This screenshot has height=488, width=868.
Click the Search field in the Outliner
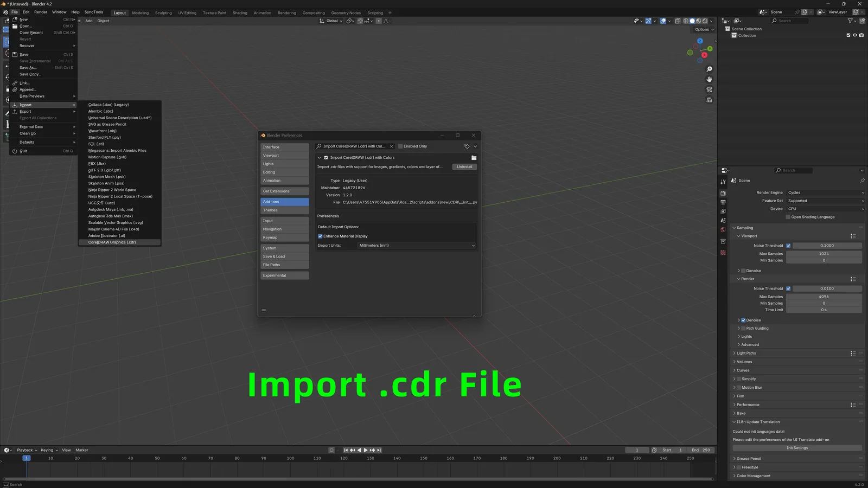point(789,21)
